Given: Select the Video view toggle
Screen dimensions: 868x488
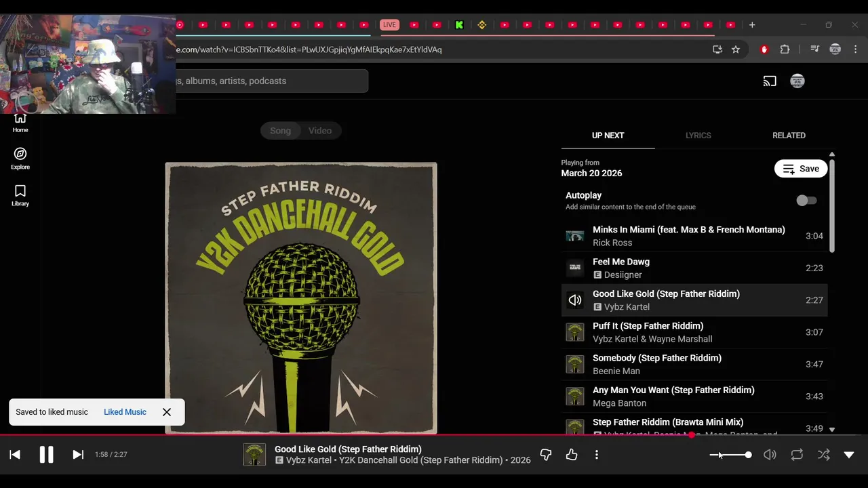Looking at the screenshot, I should (320, 131).
